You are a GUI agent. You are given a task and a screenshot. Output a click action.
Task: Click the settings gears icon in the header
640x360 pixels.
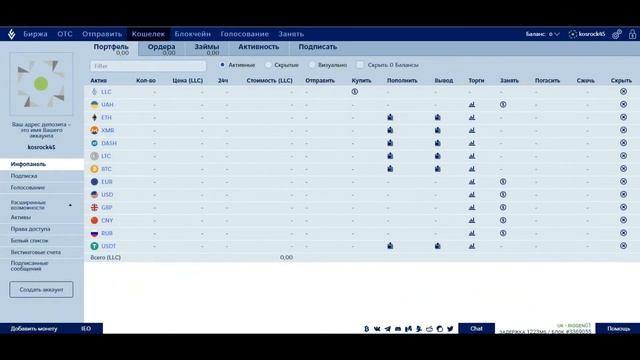coord(617,34)
